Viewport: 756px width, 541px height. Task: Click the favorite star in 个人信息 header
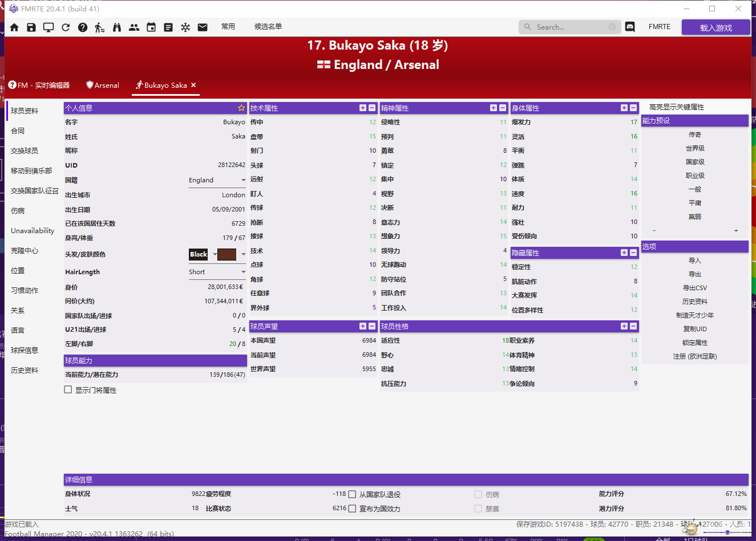(241, 108)
